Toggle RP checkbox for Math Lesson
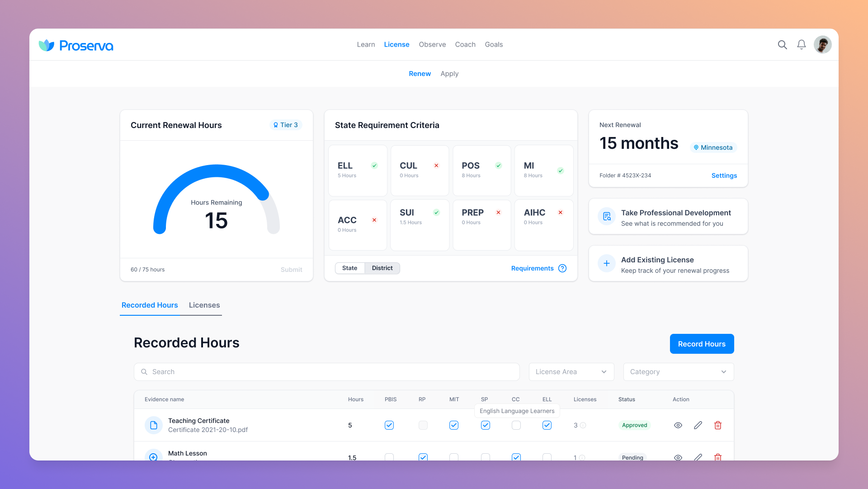The image size is (868, 489). pos(423,457)
